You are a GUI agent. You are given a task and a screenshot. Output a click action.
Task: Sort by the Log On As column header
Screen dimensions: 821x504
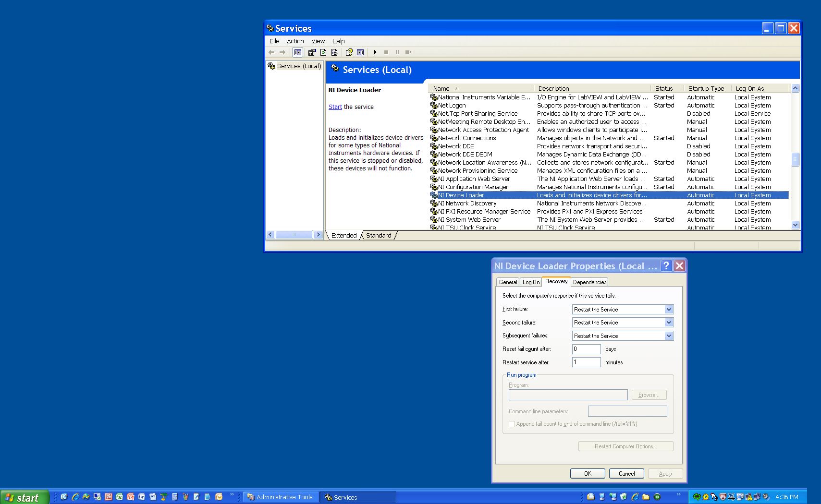click(760, 88)
